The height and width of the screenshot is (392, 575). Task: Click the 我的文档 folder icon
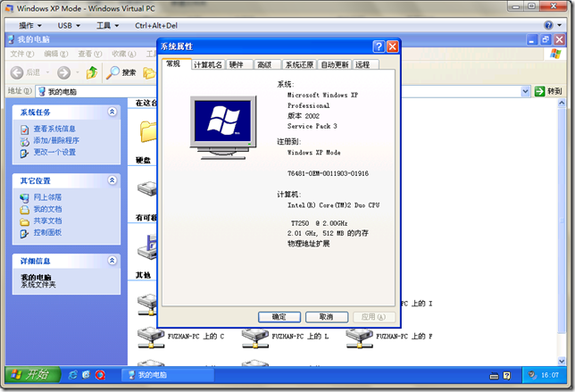pos(25,210)
